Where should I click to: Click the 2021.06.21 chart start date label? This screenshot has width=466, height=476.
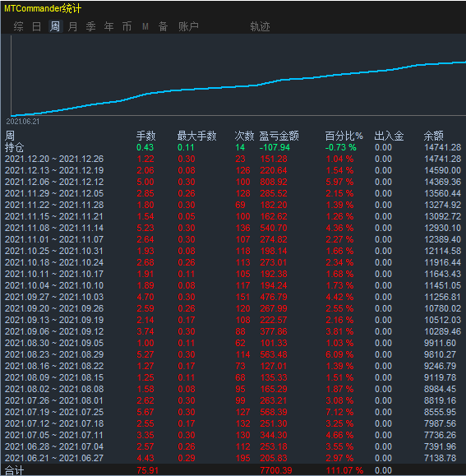click(23, 122)
